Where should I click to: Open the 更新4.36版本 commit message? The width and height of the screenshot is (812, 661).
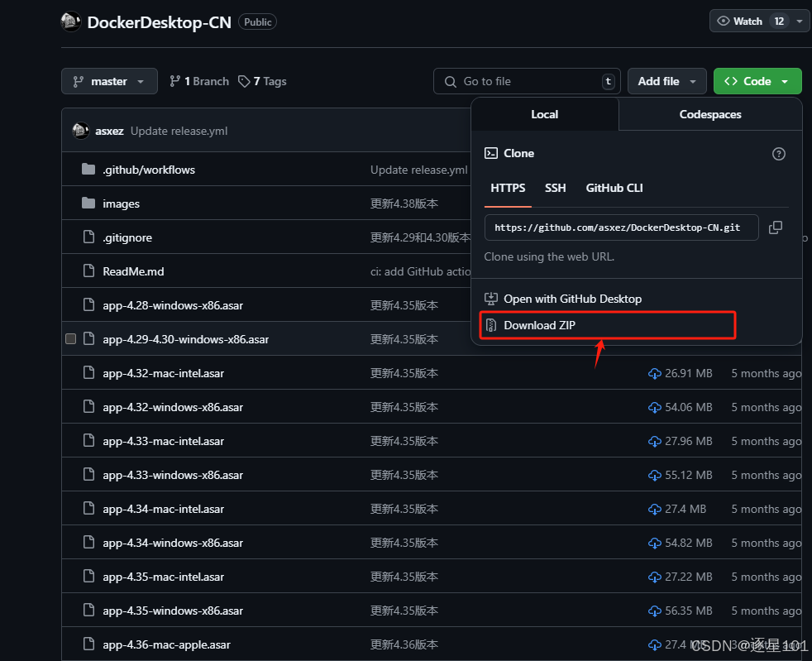[x=404, y=645]
